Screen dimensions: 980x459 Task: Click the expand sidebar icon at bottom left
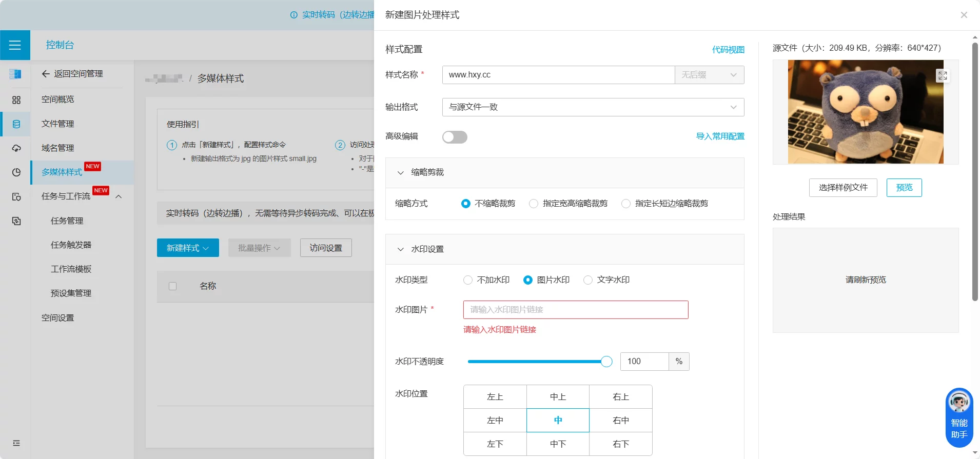point(16,443)
